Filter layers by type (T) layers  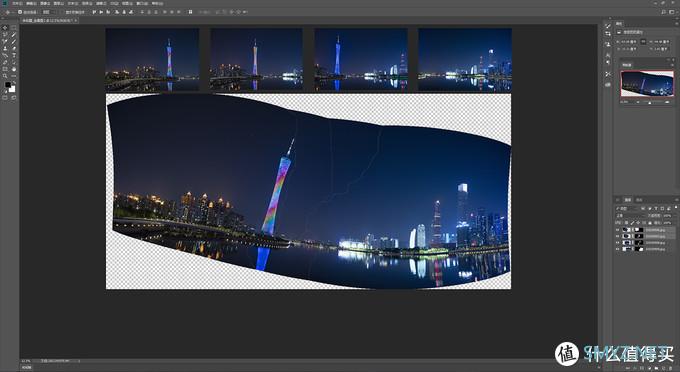point(656,209)
